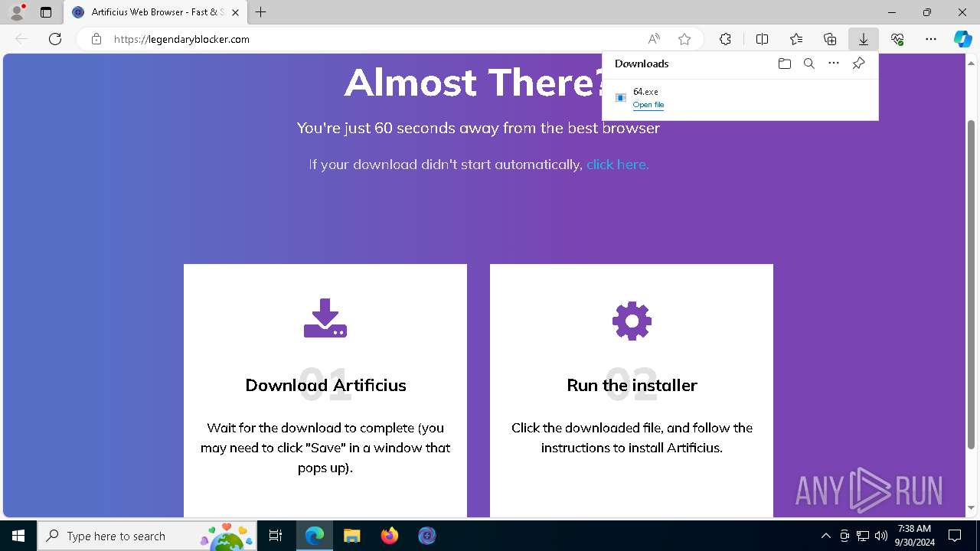Launch Firefox from the taskbar
This screenshot has width=980, height=551.
[389, 536]
